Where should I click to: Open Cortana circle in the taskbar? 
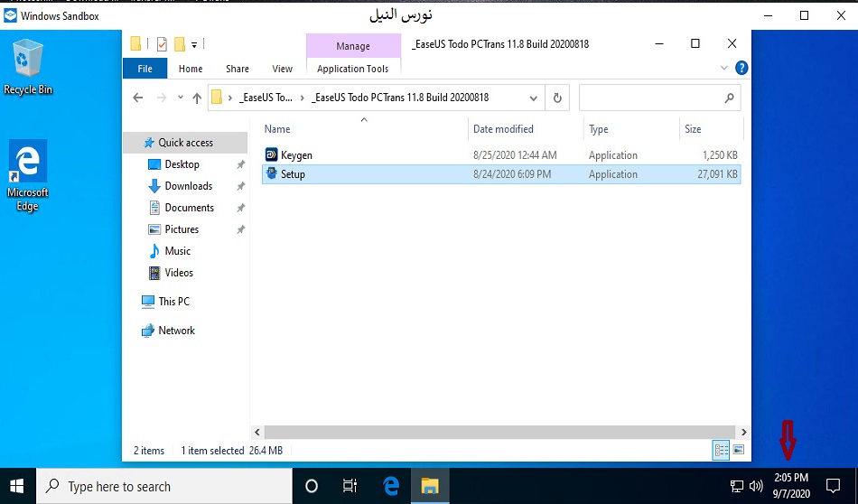312,486
